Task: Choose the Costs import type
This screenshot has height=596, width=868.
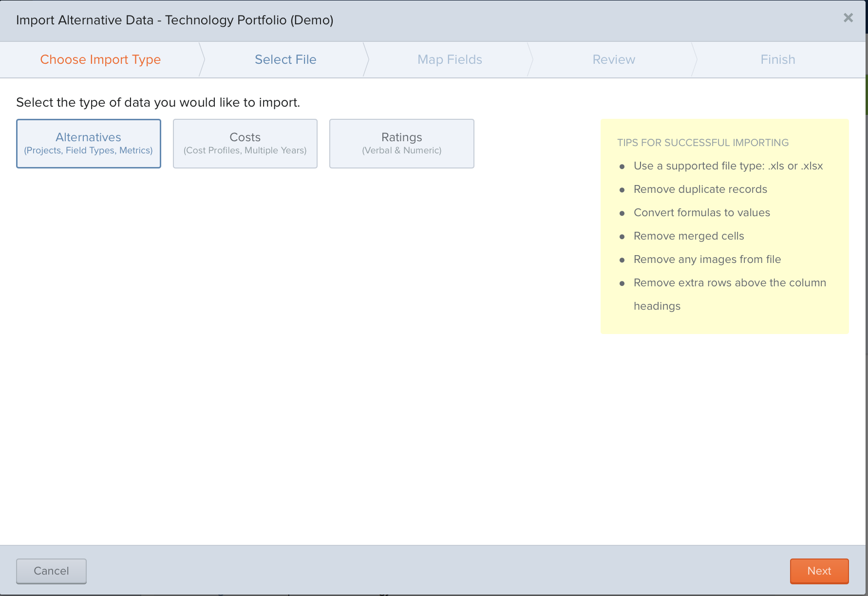Action: (x=245, y=144)
